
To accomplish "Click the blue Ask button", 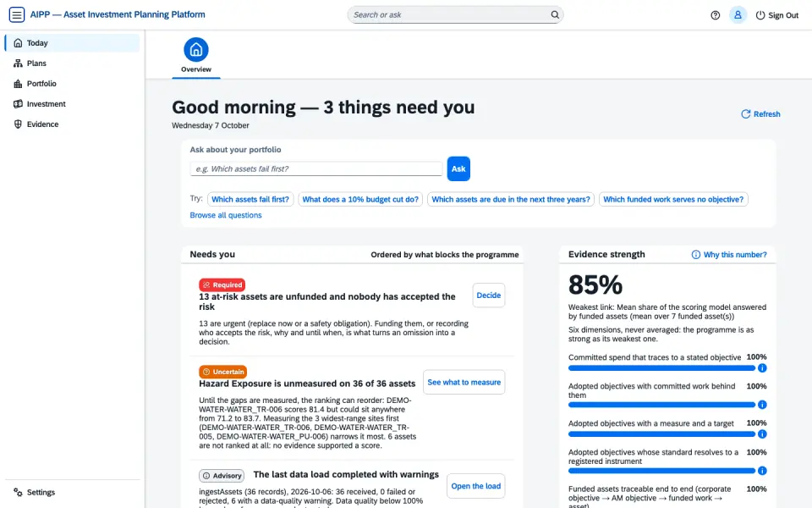I will click(x=458, y=168).
